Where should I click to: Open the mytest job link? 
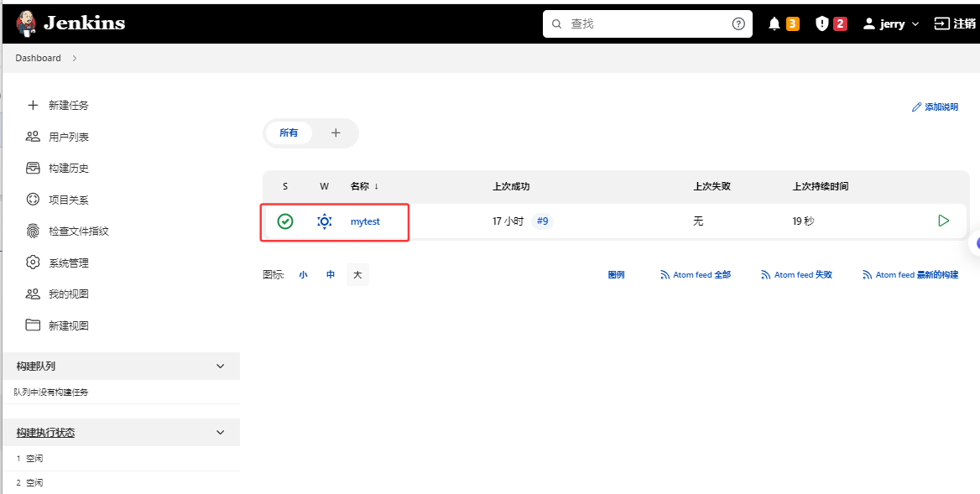tap(365, 221)
